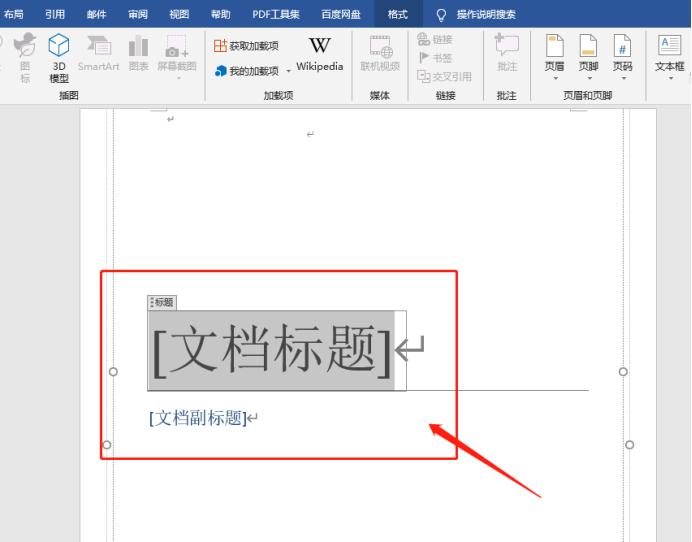Insert a 3D model
The height and width of the screenshot is (542, 692).
[x=59, y=58]
